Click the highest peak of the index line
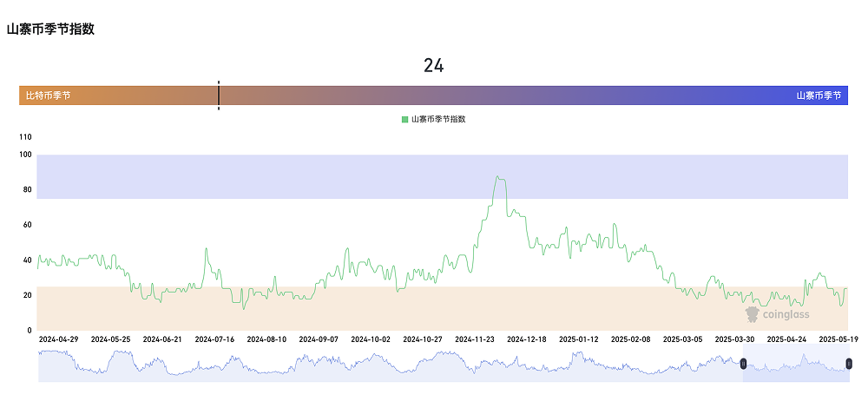 point(498,177)
